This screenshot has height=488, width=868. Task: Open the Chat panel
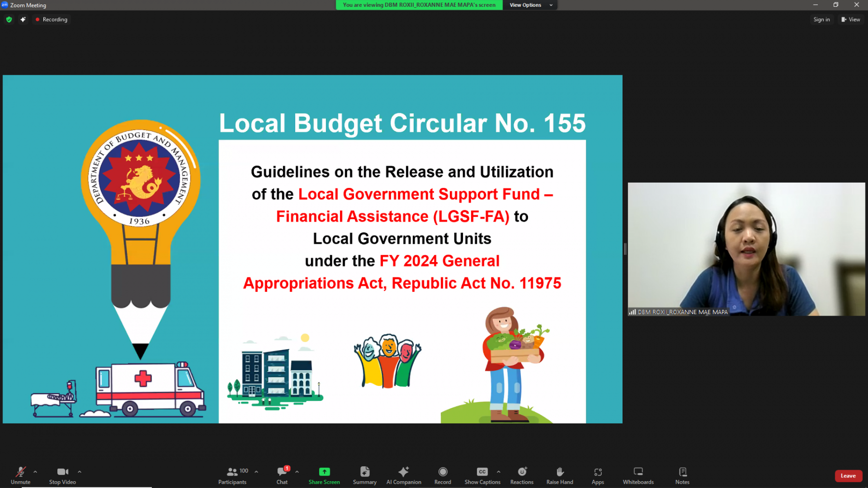(282, 475)
